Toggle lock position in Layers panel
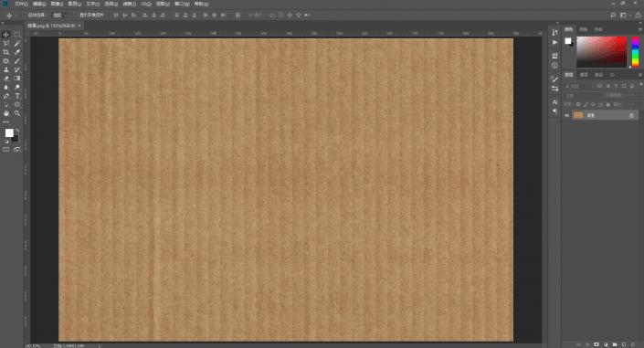The width and height of the screenshot is (644, 348). click(x=593, y=105)
